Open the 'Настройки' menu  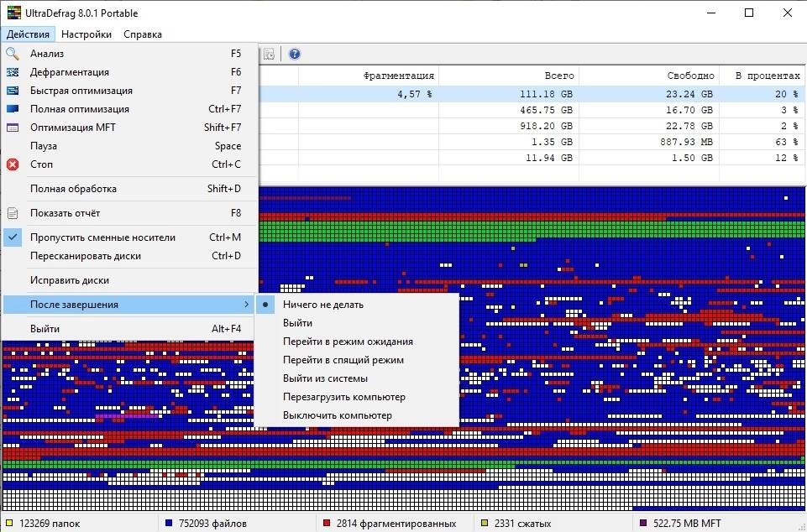(86, 34)
